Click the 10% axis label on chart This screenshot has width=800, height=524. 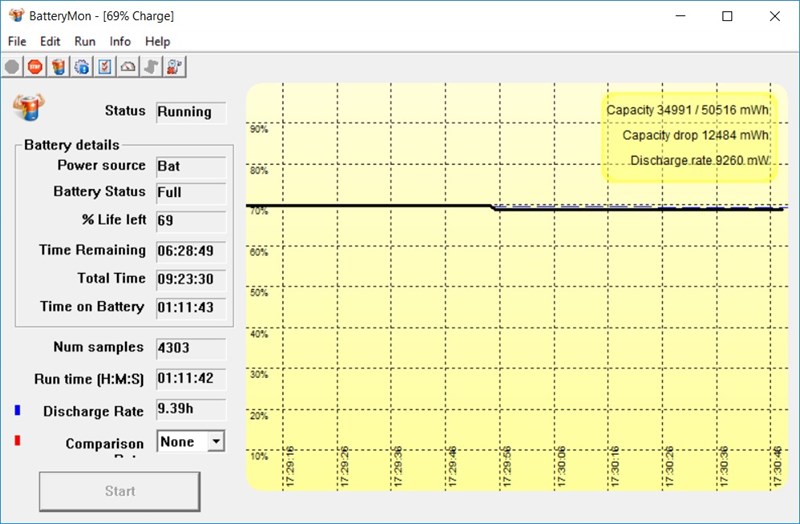(259, 456)
